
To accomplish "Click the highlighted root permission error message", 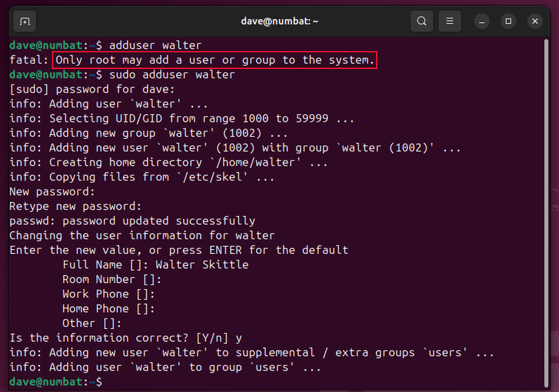I will [x=213, y=60].
